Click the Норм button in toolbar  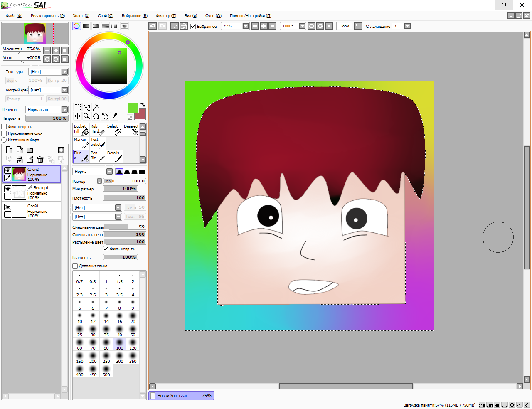coord(344,26)
